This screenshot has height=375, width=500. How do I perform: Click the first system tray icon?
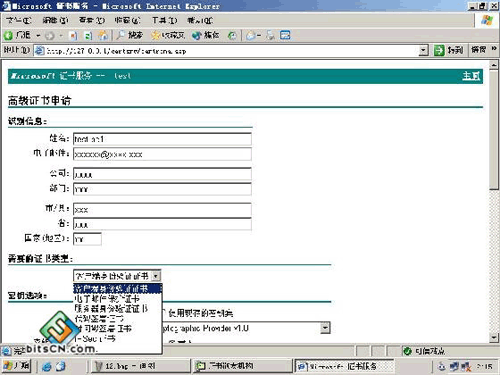442,366
